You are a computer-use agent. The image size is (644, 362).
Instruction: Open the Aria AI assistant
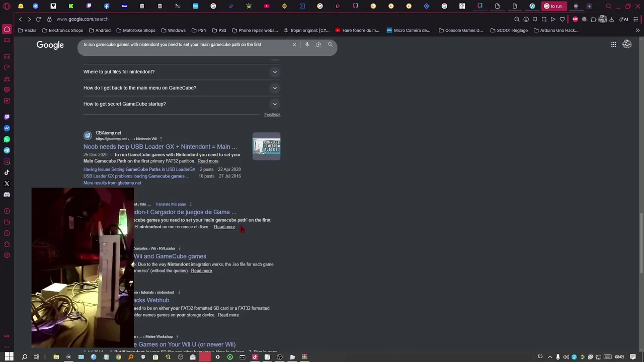623,19
